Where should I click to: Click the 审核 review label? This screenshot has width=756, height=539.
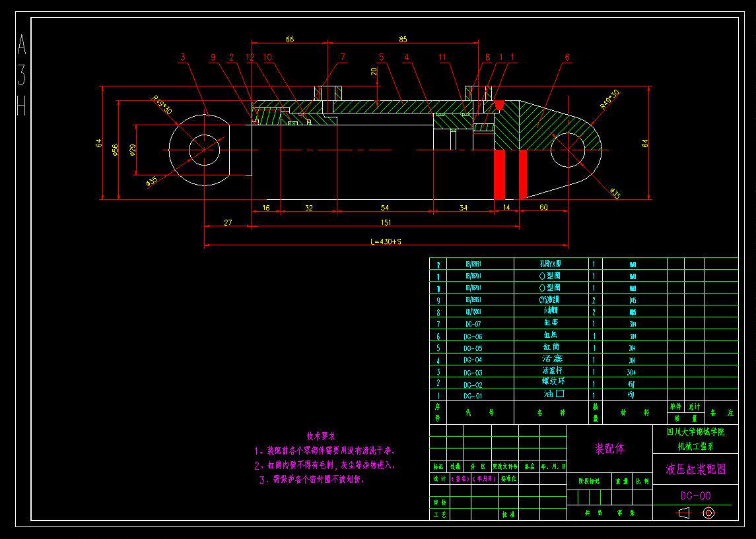point(440,503)
